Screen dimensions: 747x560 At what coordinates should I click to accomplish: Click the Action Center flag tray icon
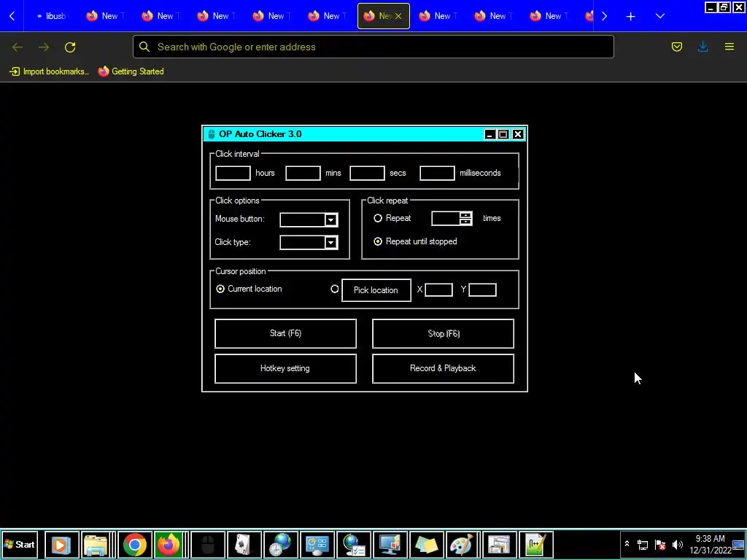(x=660, y=545)
